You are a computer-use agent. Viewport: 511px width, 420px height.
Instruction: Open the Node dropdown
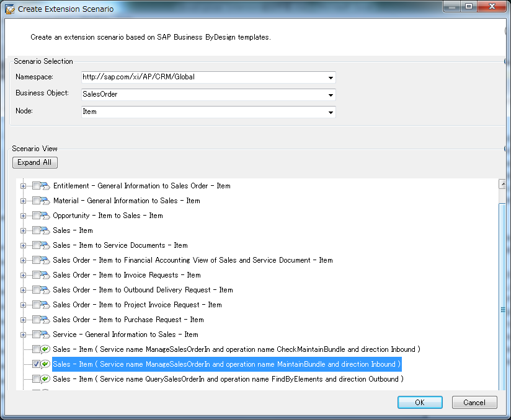331,112
